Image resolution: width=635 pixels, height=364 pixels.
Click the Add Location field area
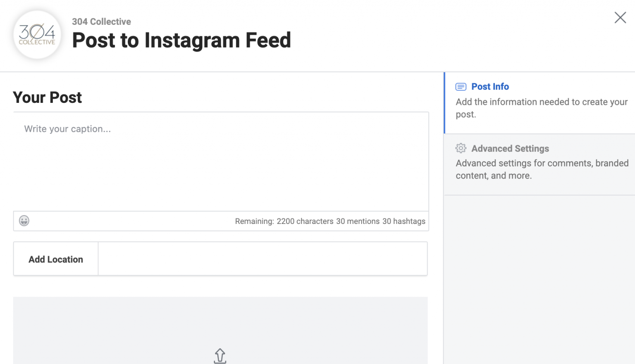click(262, 259)
